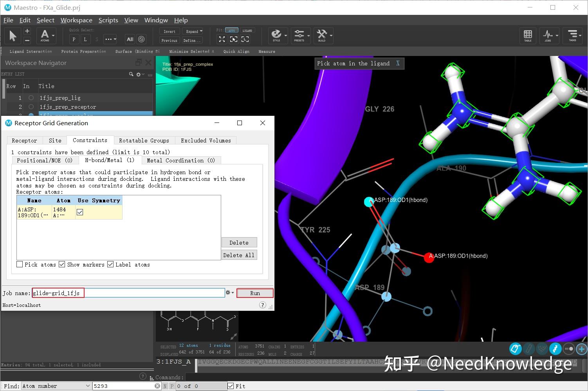
Task: Open the Workspace menu
Action: coord(76,20)
